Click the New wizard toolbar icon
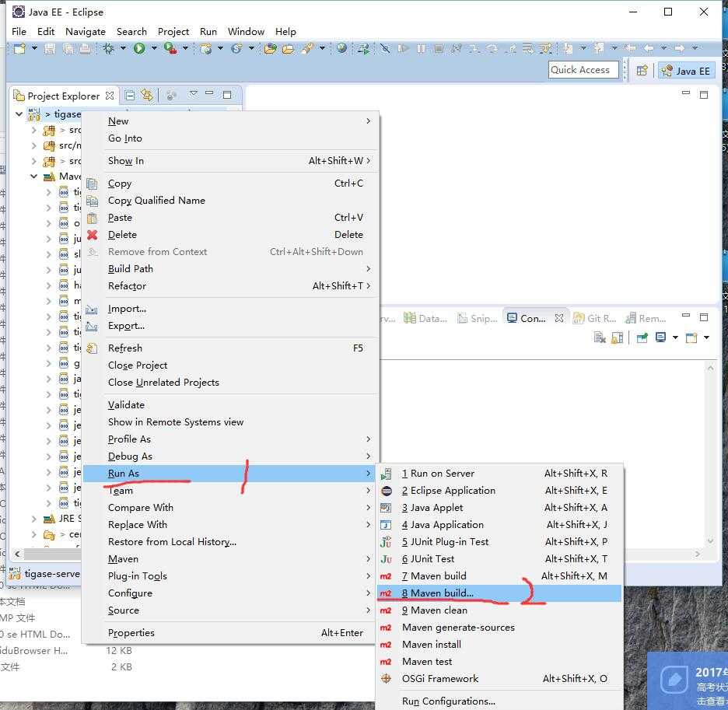This screenshot has width=728, height=710. click(19, 48)
